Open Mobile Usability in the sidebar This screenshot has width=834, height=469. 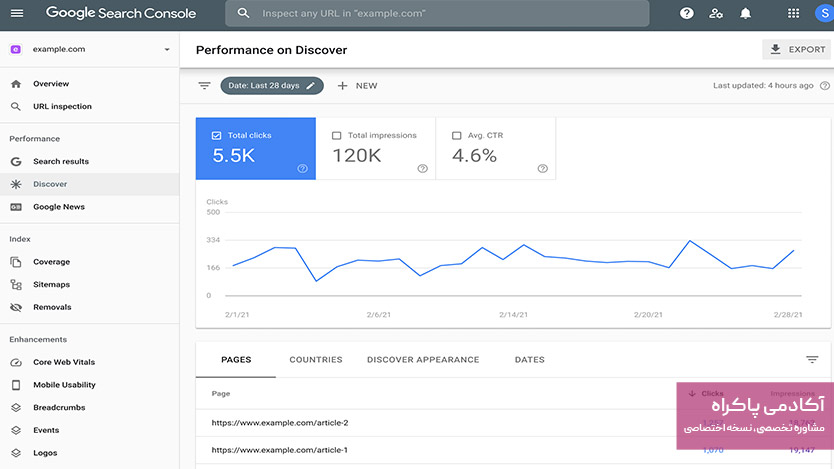pos(64,385)
